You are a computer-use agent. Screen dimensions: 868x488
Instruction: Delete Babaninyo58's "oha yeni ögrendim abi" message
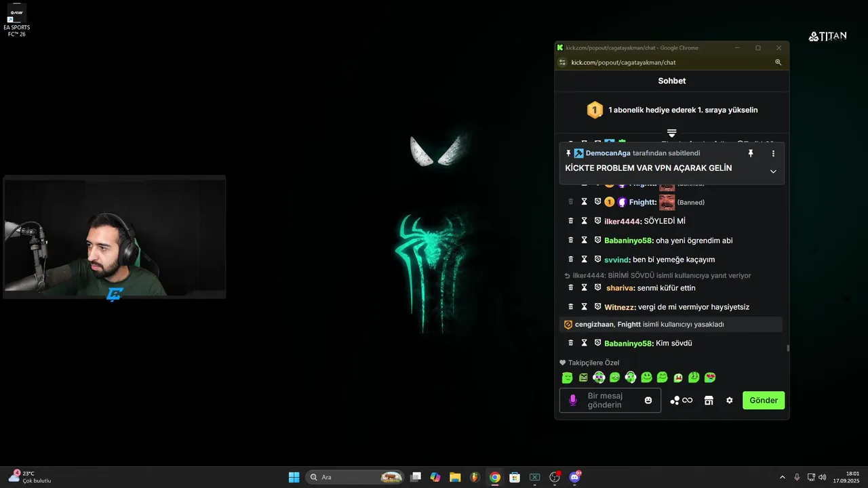570,240
